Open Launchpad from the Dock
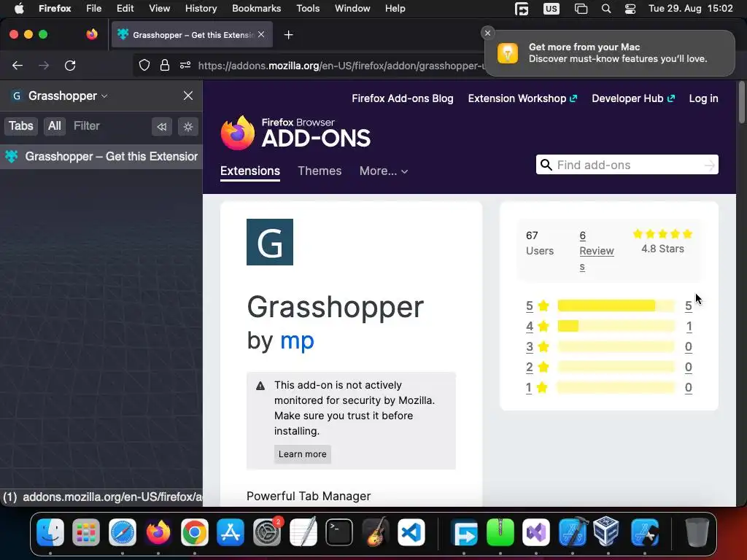Screen dimensions: 747x560 (x=86, y=532)
